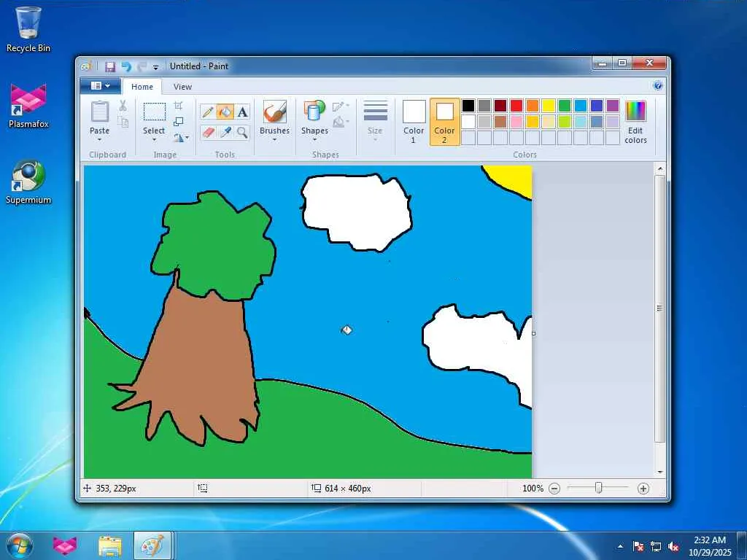Click the Zoom in plus button
The width and height of the screenshot is (747, 560).
click(x=643, y=488)
